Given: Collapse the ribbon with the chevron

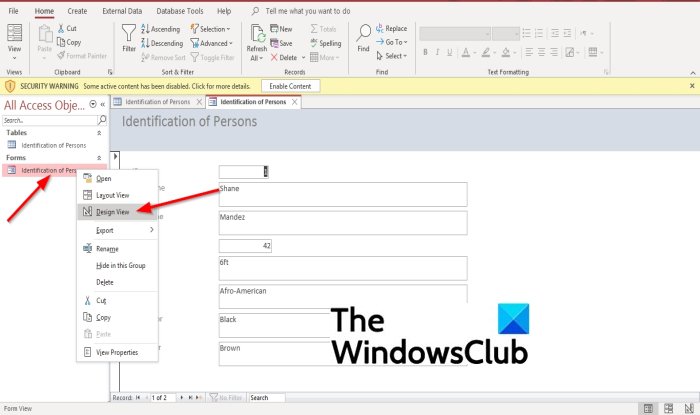Looking at the screenshot, I should tap(692, 73).
